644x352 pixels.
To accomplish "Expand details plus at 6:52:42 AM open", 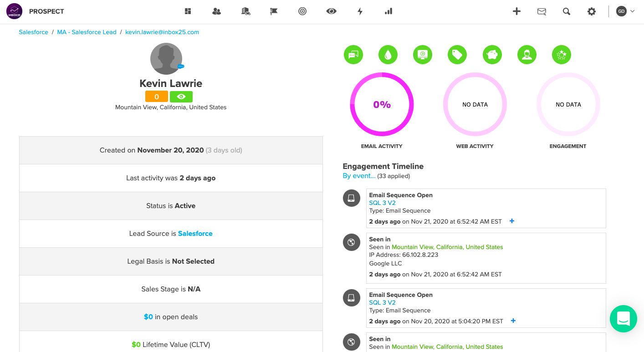I will (512, 221).
